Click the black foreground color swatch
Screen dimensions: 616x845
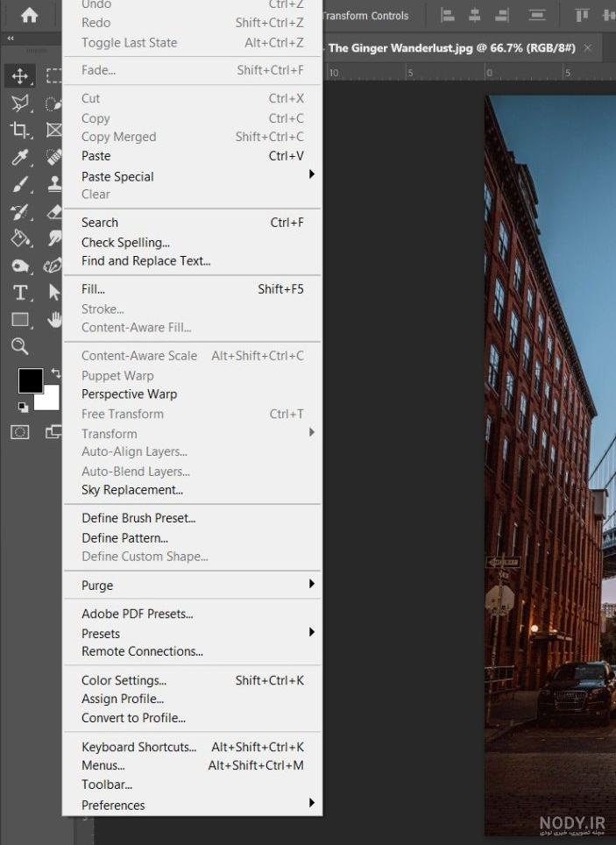point(31,381)
